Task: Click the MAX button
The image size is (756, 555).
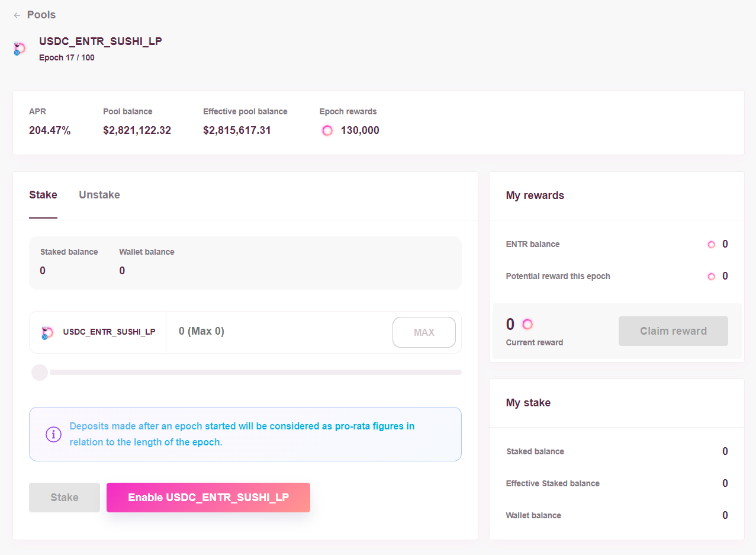Action: [x=424, y=332]
